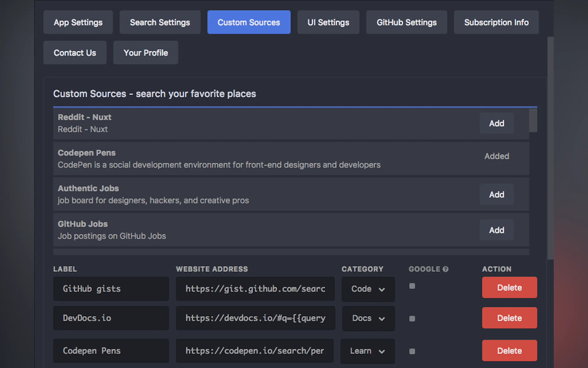Expand the Docs category dropdown
Viewport: 588px width, 368px height.
tap(368, 318)
